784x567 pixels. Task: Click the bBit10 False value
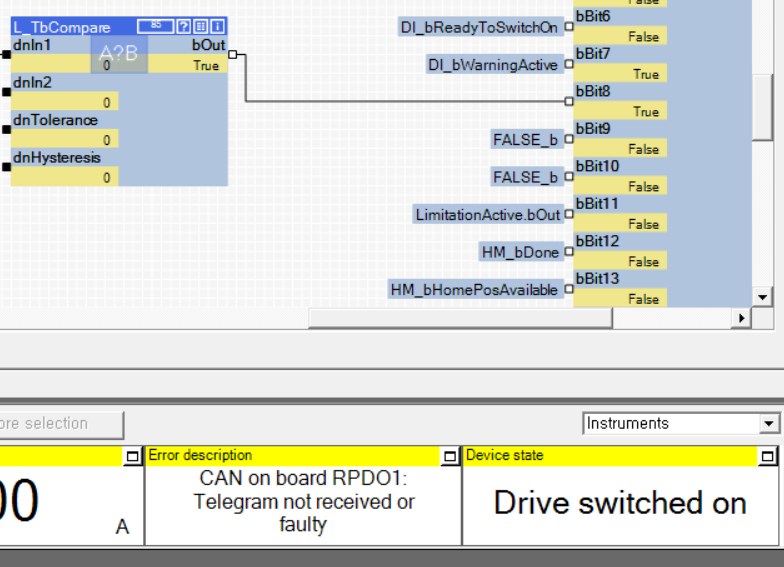click(x=620, y=186)
